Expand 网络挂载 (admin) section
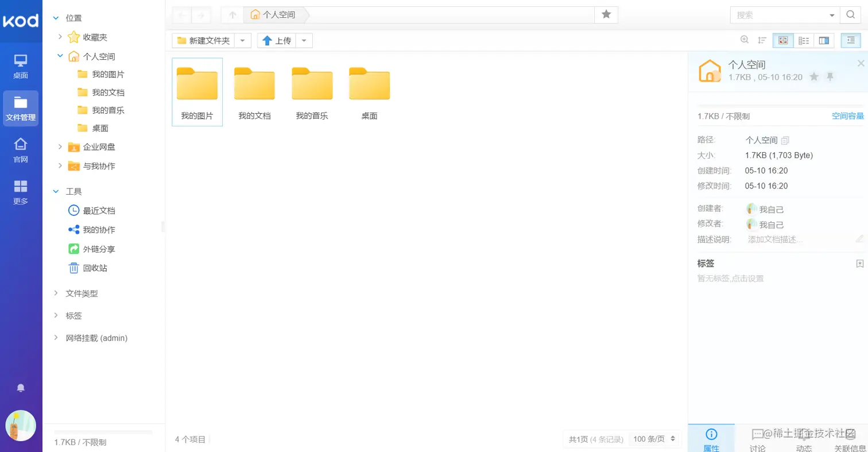The image size is (868, 452). [56, 338]
